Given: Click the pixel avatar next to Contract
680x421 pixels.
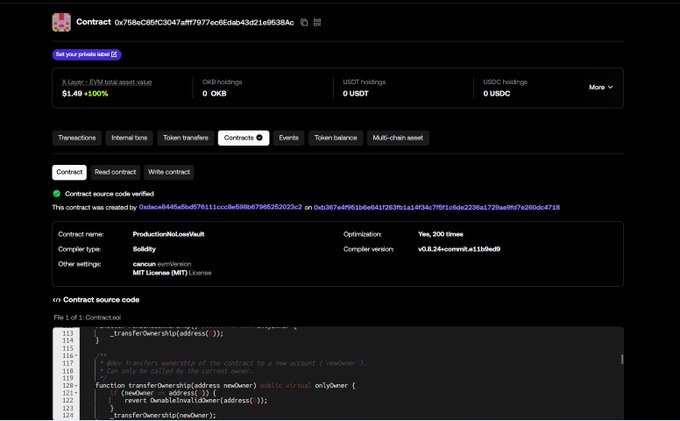Looking at the screenshot, I should 62,22.
